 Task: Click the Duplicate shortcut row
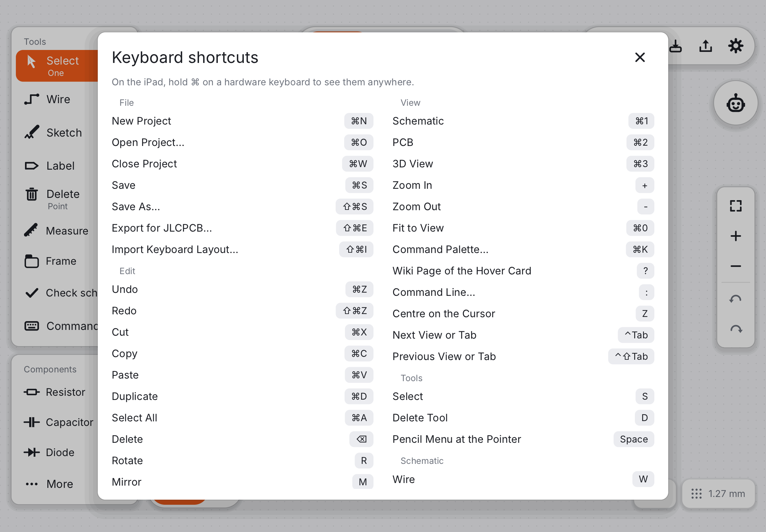[x=242, y=396]
